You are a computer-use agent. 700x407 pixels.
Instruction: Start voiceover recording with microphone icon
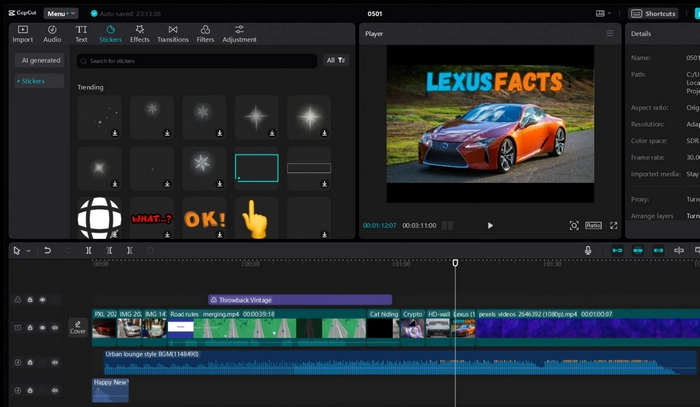click(x=588, y=251)
